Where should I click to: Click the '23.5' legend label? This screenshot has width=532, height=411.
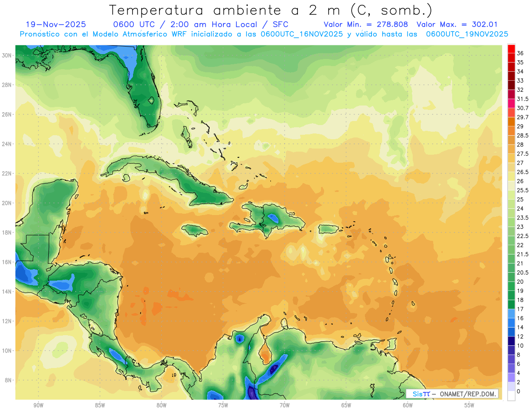click(522, 218)
